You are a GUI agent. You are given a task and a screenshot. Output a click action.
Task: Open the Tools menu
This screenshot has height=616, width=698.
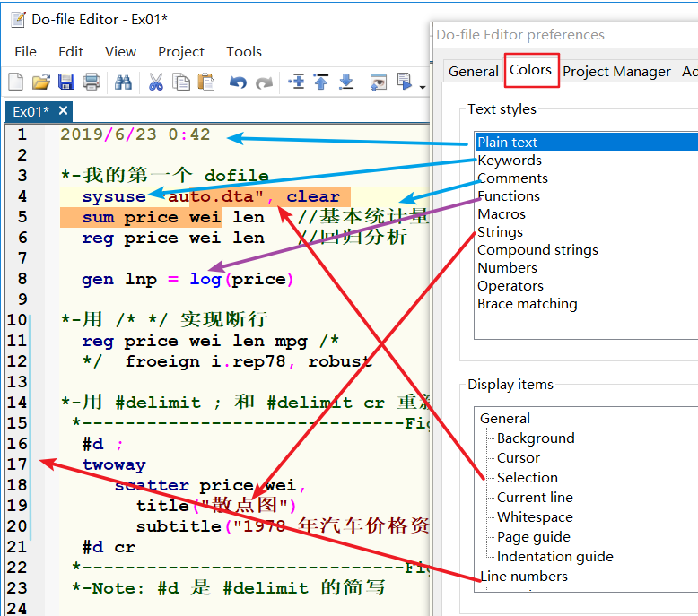tap(244, 52)
